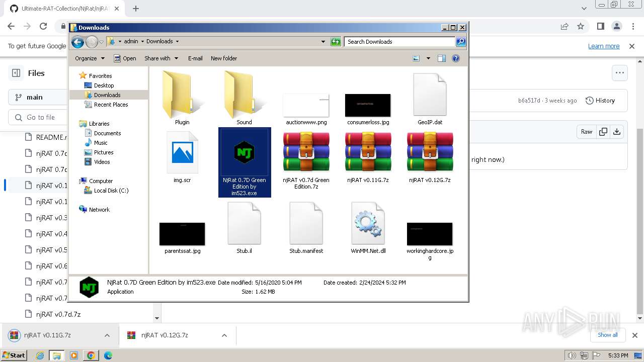Click the Explorer refresh button
644x362 pixels.
click(x=336, y=42)
